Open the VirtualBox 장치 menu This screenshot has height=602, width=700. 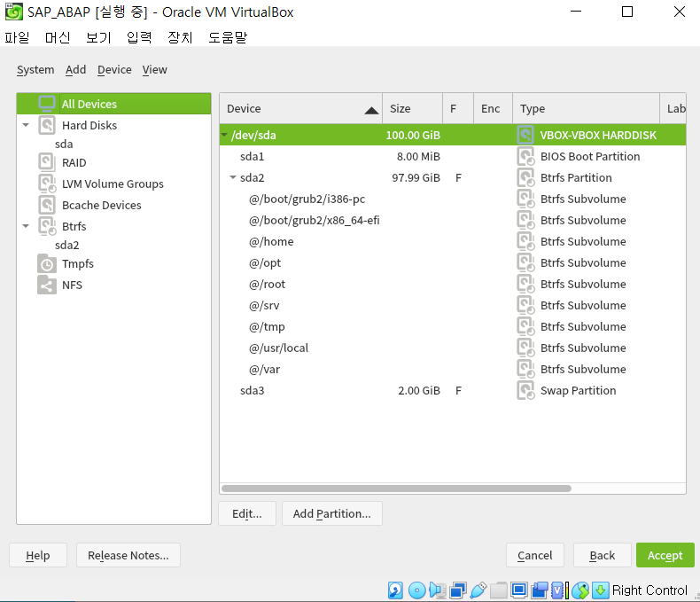click(180, 37)
